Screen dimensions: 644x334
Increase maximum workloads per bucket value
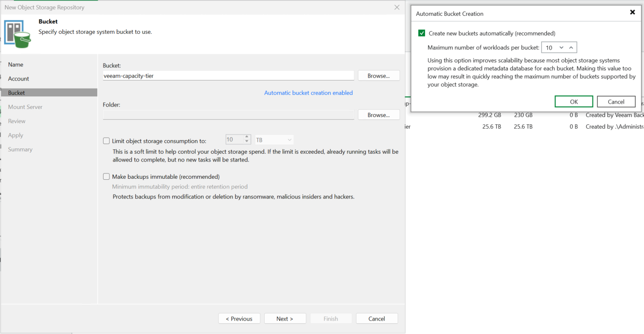[x=571, y=48]
